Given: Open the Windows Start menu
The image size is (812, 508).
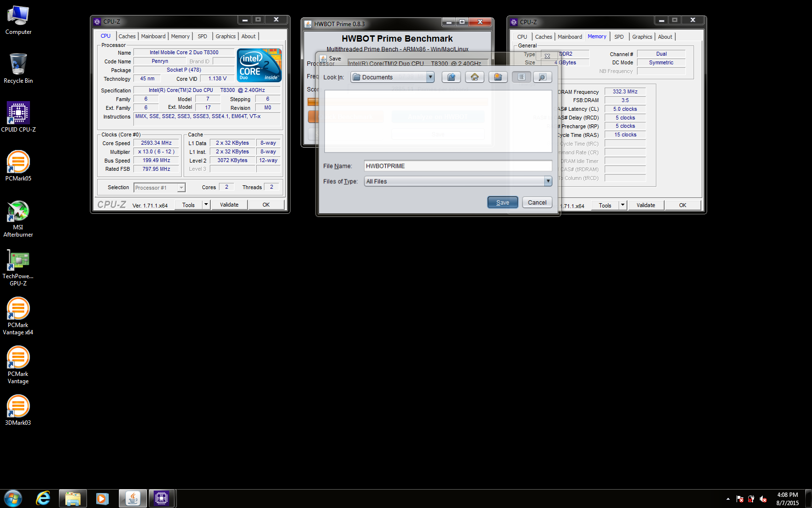Looking at the screenshot, I should pyautogui.click(x=13, y=498).
